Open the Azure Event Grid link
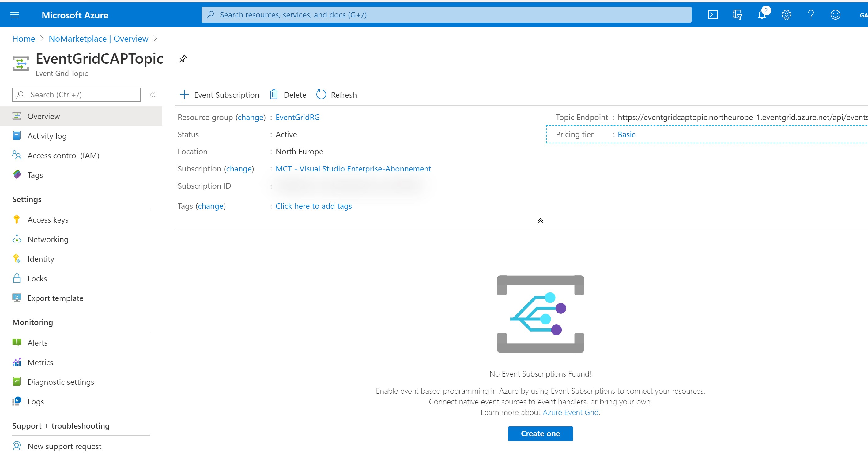Screen dimensions: 868x461 point(571,412)
